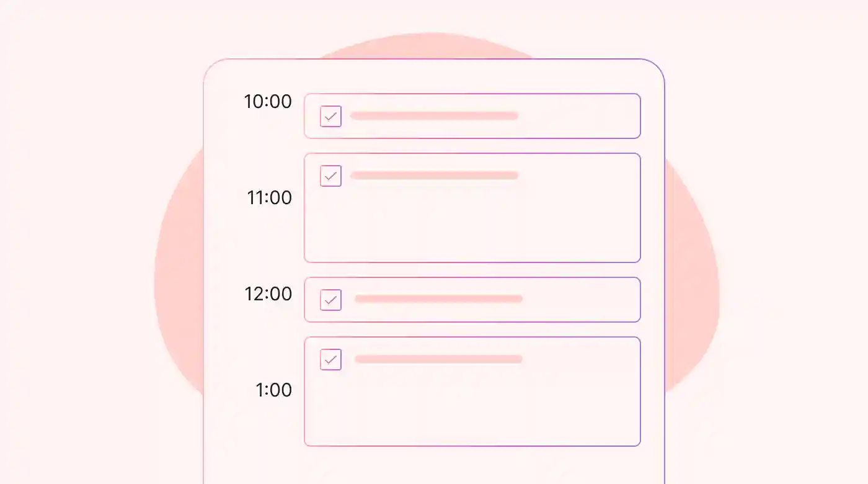This screenshot has height=484, width=868.
Task: Click the 12:00 time label
Action: click(x=268, y=294)
